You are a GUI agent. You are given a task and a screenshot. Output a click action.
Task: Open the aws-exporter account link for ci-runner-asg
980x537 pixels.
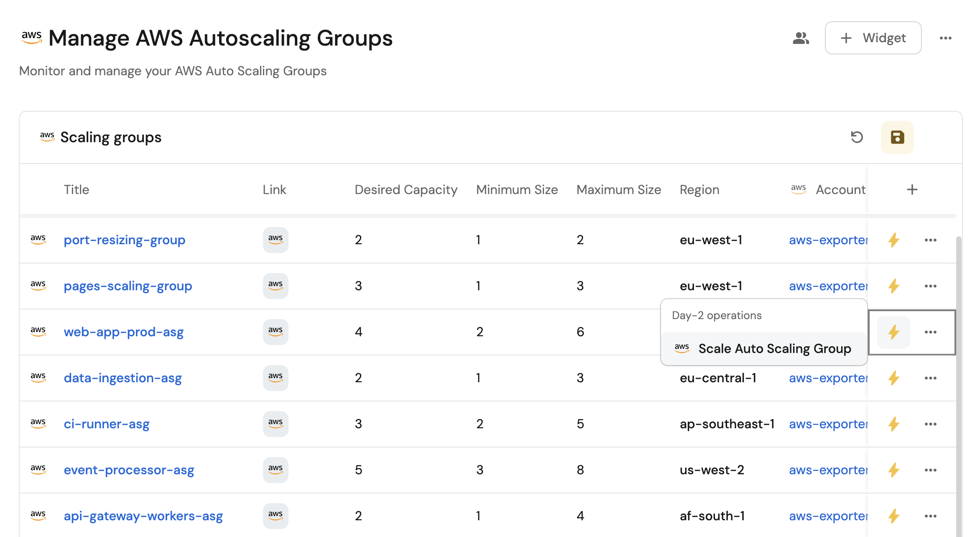pyautogui.click(x=828, y=424)
